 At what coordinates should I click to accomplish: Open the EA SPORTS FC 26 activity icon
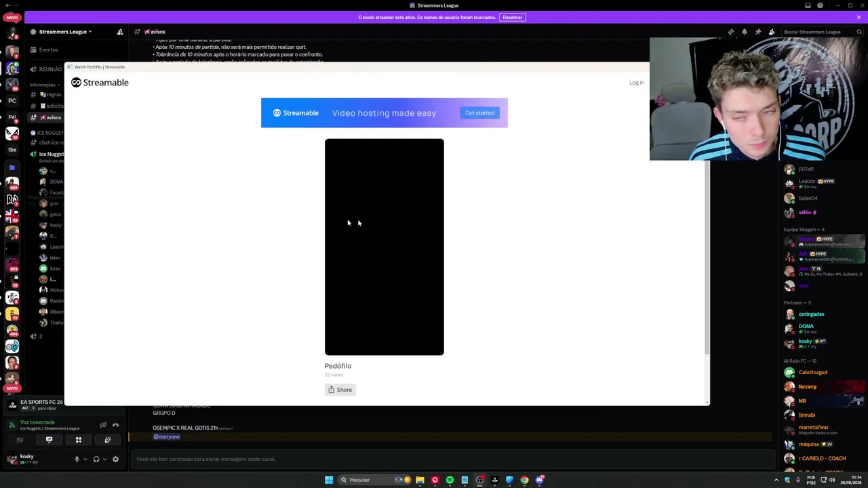click(x=12, y=405)
